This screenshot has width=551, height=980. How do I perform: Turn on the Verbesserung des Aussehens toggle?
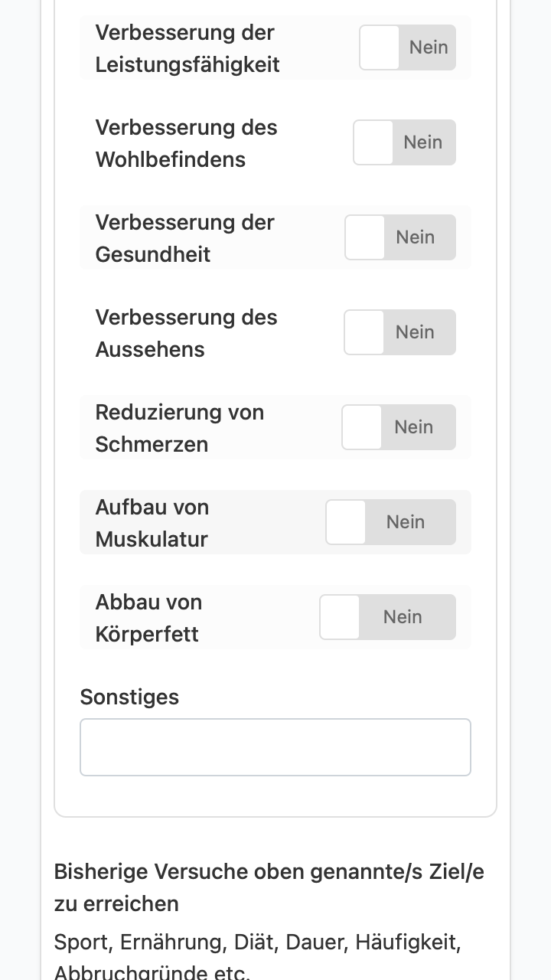click(399, 332)
